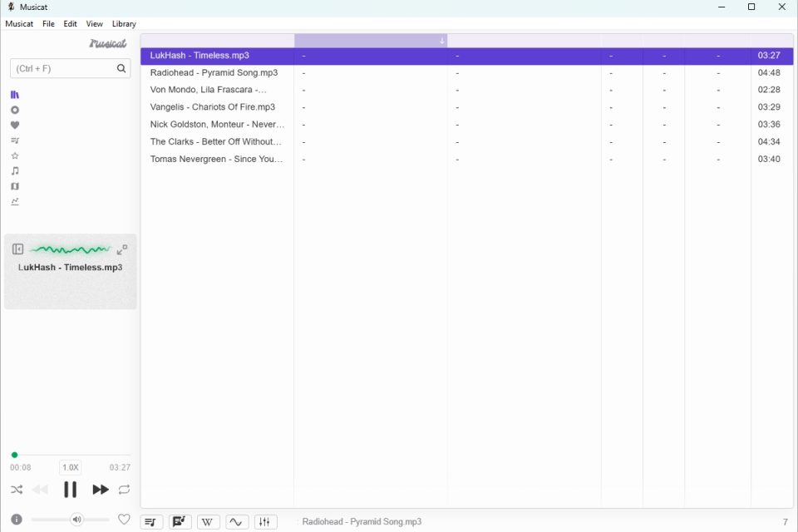Click the duration "04:34" cell
The image size is (798, 532).
[768, 141]
